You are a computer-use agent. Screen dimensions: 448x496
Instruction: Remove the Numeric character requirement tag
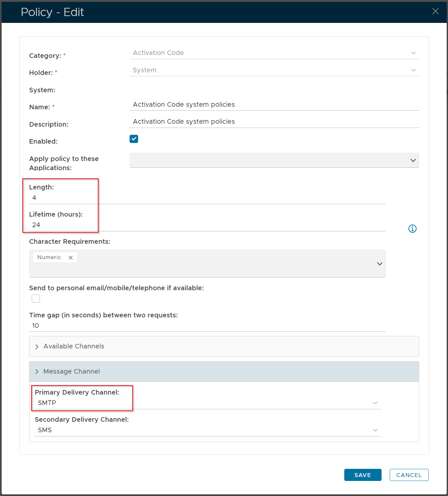(71, 257)
